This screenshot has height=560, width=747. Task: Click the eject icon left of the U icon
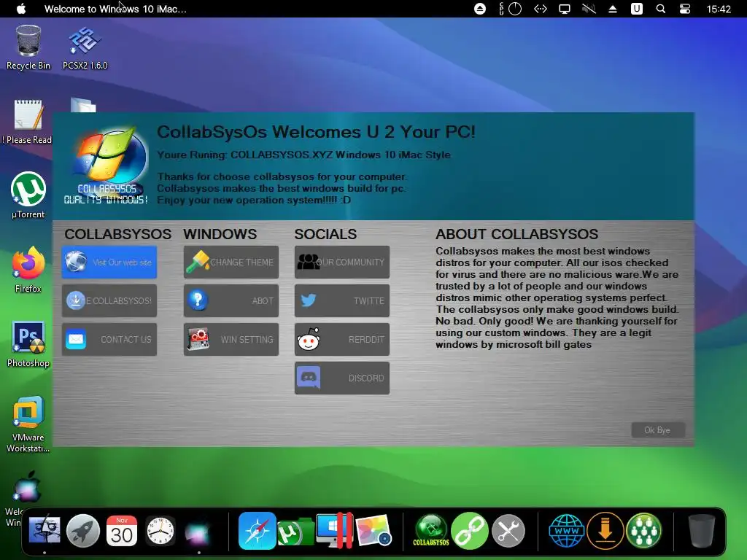pyautogui.click(x=613, y=9)
